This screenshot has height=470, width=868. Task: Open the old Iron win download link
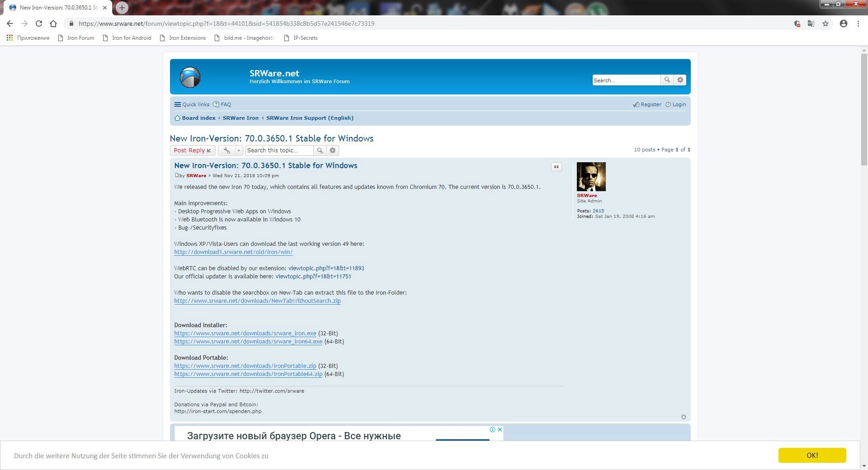pos(233,252)
